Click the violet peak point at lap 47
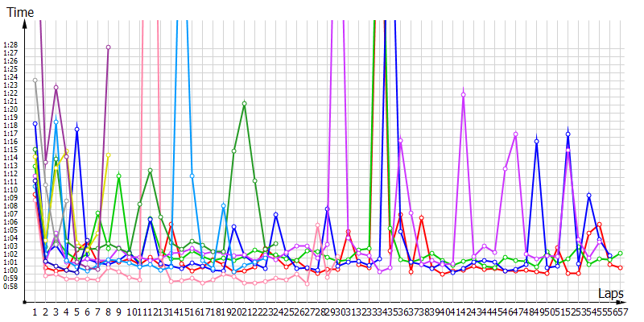This screenshot has width=644, height=322. click(x=515, y=134)
